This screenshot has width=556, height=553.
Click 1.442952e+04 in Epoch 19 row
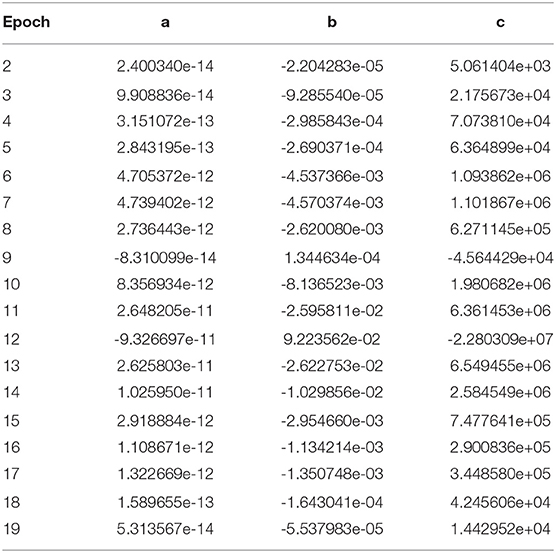[x=500, y=529]
